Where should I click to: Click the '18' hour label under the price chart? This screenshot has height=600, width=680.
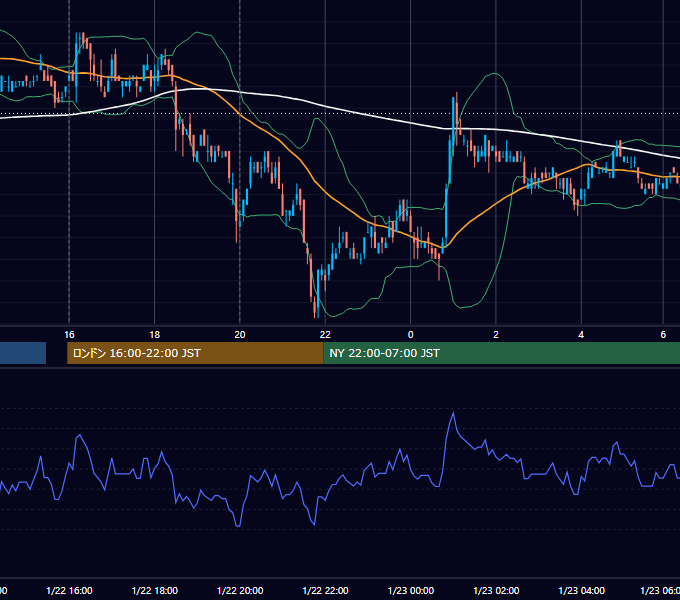(x=155, y=334)
